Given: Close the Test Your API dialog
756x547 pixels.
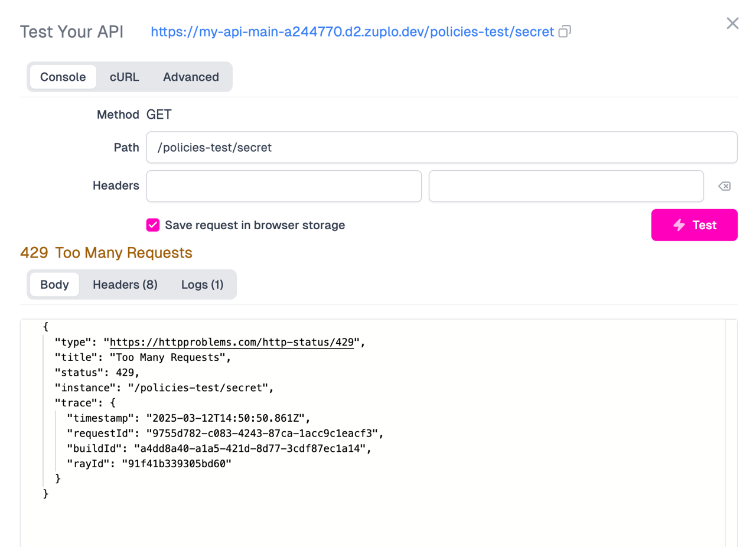Looking at the screenshot, I should pos(732,23).
